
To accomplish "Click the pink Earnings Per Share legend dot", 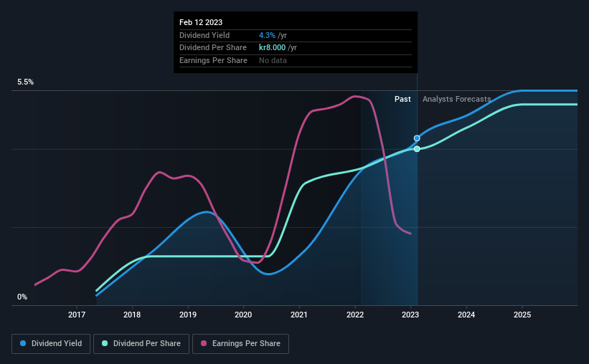I will pos(204,343).
